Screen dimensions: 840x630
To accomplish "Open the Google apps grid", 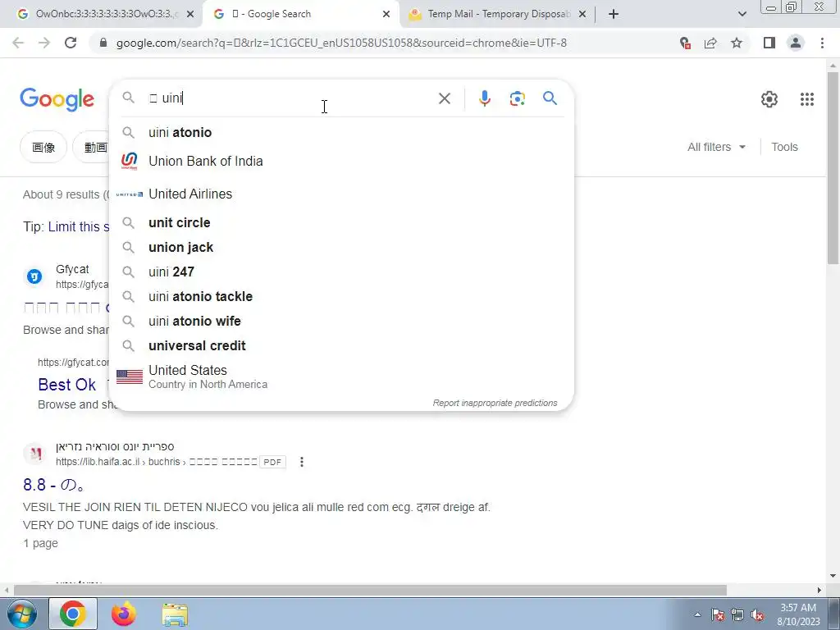I will tap(807, 99).
